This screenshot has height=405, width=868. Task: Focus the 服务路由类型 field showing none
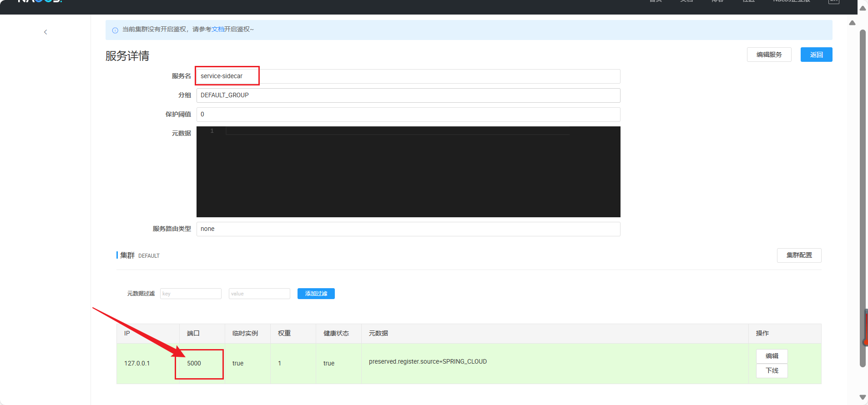coord(408,229)
